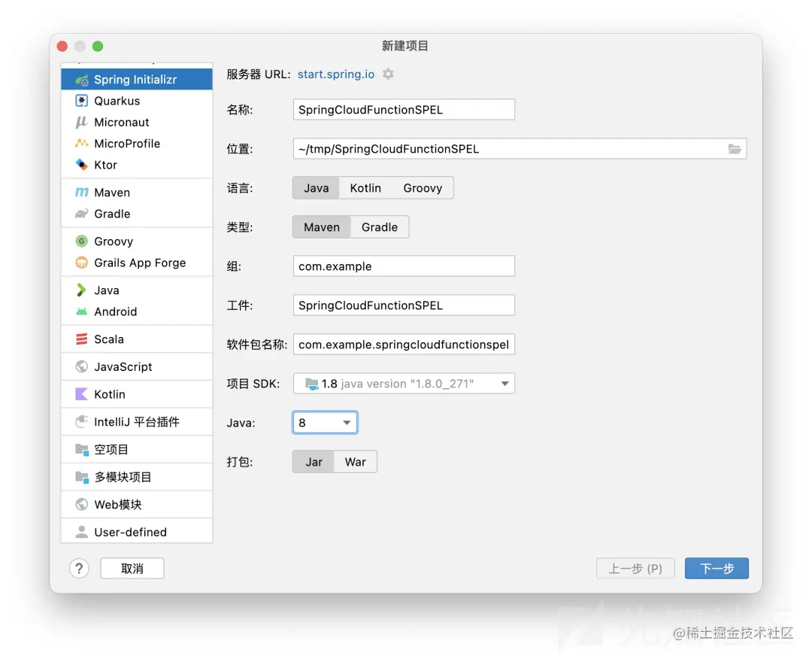Screen dimensions: 812x659
Task: Select the Java project icon in sidebar
Action: [82, 290]
